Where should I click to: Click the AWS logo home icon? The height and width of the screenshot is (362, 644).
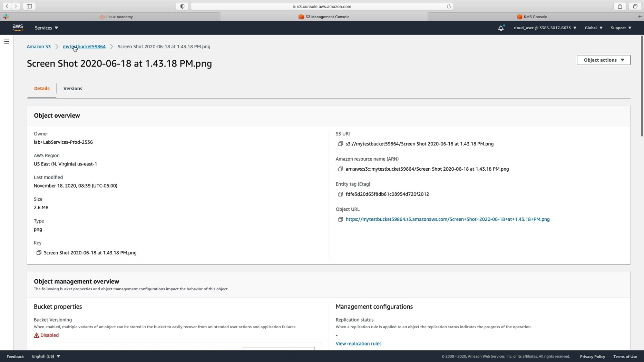(x=18, y=28)
